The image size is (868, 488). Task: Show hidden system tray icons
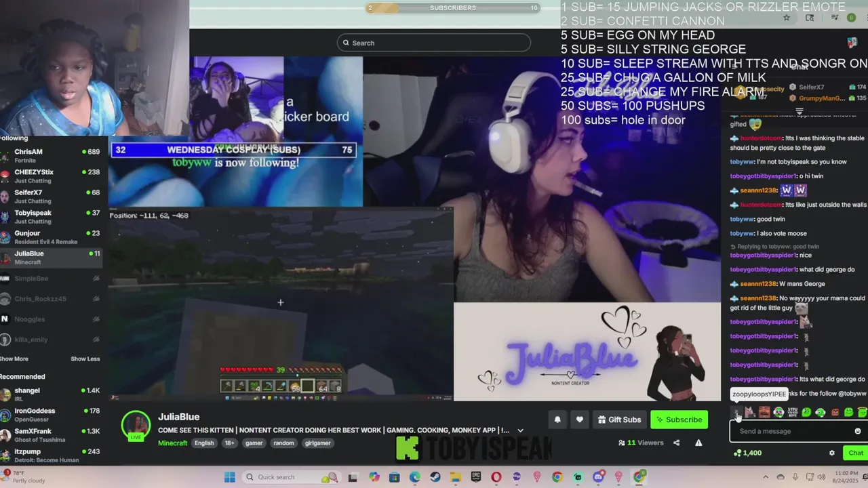coord(766,477)
